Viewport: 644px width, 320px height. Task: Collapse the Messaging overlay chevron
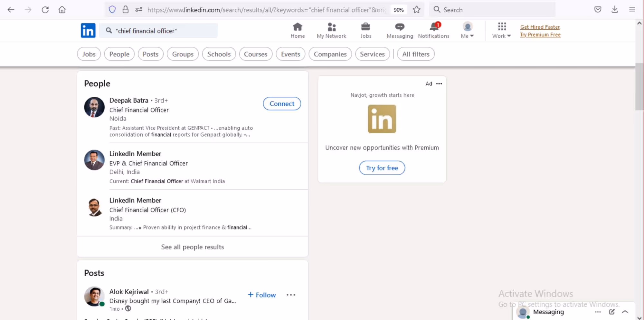click(x=625, y=312)
